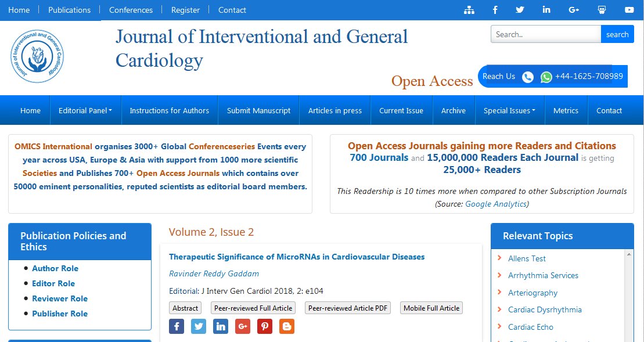Open the Reviewer Role link

coord(60,298)
